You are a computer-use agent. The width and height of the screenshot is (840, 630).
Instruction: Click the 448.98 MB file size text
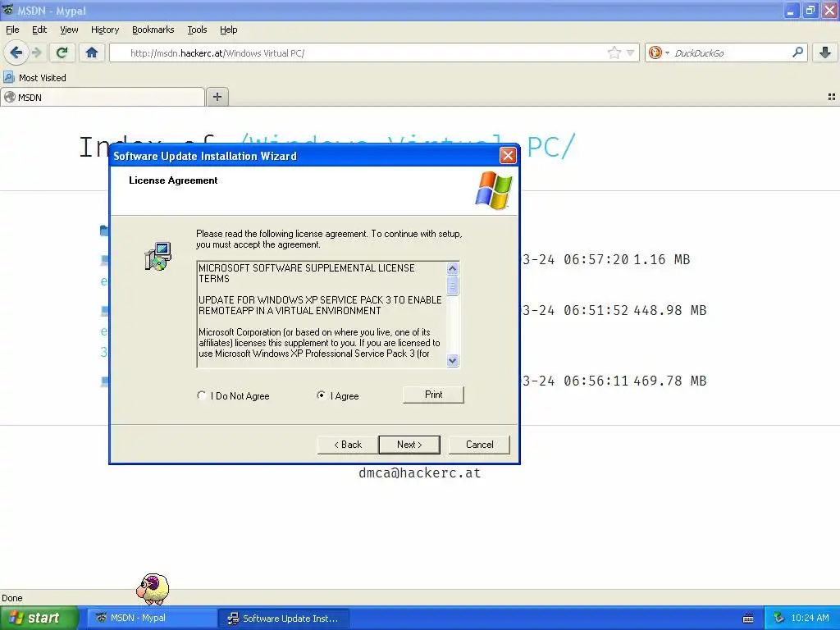(x=669, y=310)
